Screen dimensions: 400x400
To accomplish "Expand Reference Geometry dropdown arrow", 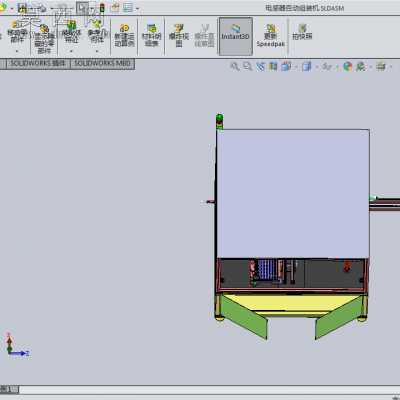I will 97,51.
